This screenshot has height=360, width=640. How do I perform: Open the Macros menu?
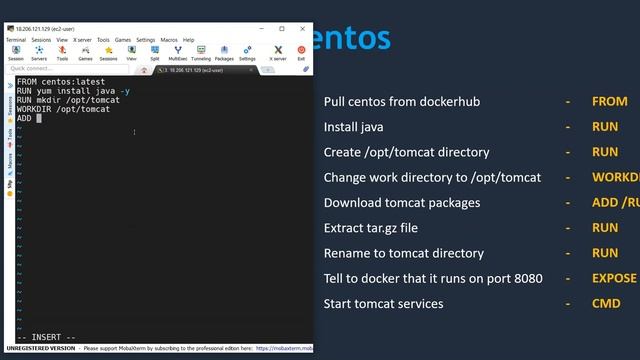click(x=169, y=40)
